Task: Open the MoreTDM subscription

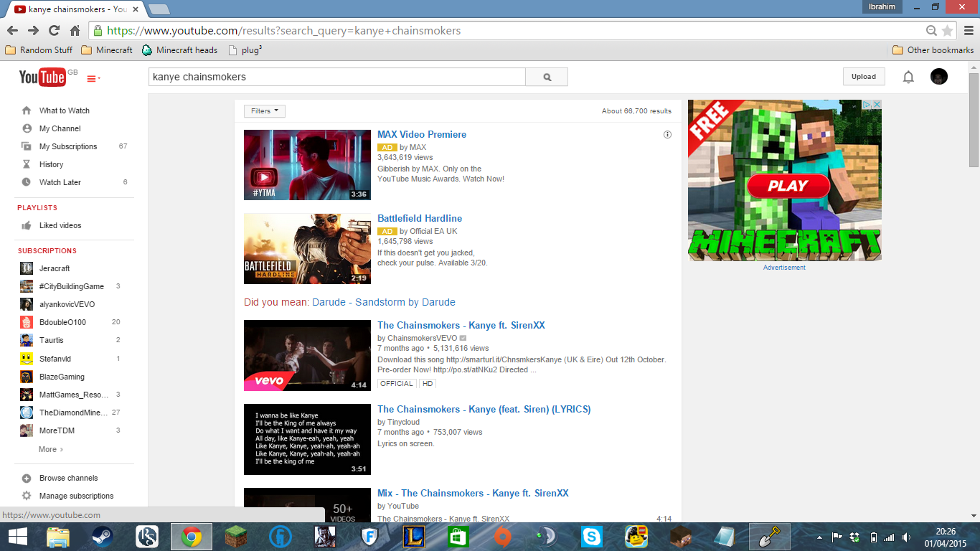Action: click(x=57, y=430)
